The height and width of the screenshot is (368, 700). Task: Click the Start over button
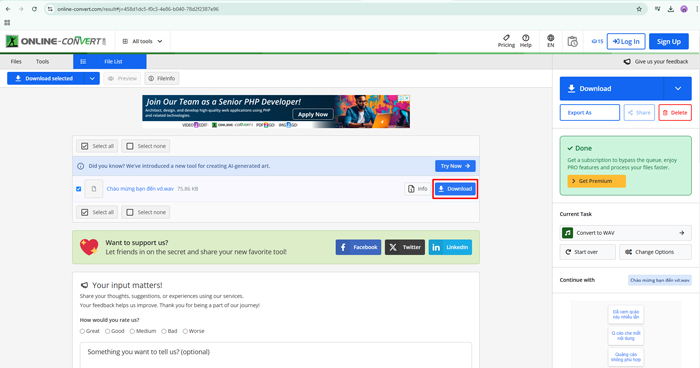tap(588, 252)
